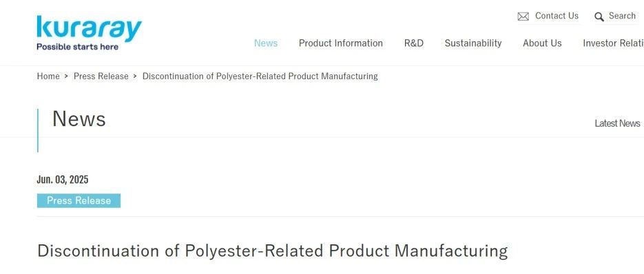Go to Home breadcrumb

(x=48, y=76)
